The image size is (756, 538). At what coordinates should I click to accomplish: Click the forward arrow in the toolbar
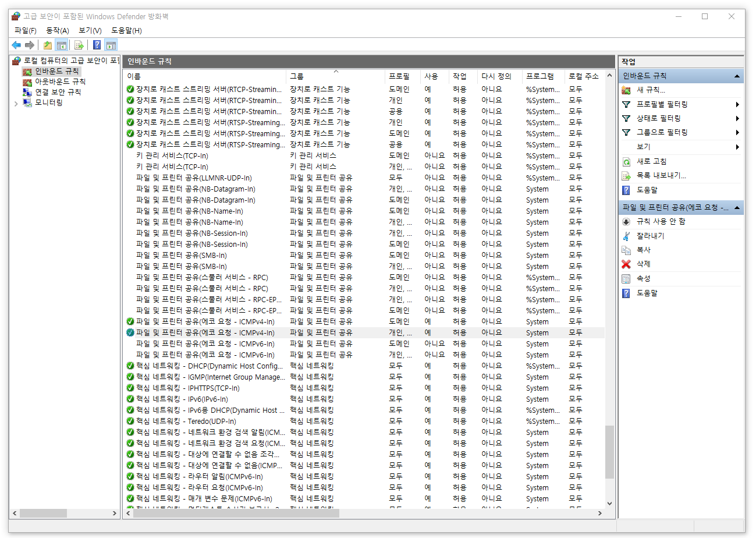point(30,45)
